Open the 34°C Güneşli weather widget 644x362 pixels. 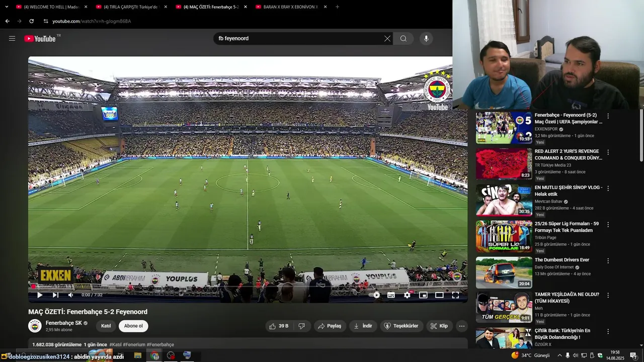531,355
